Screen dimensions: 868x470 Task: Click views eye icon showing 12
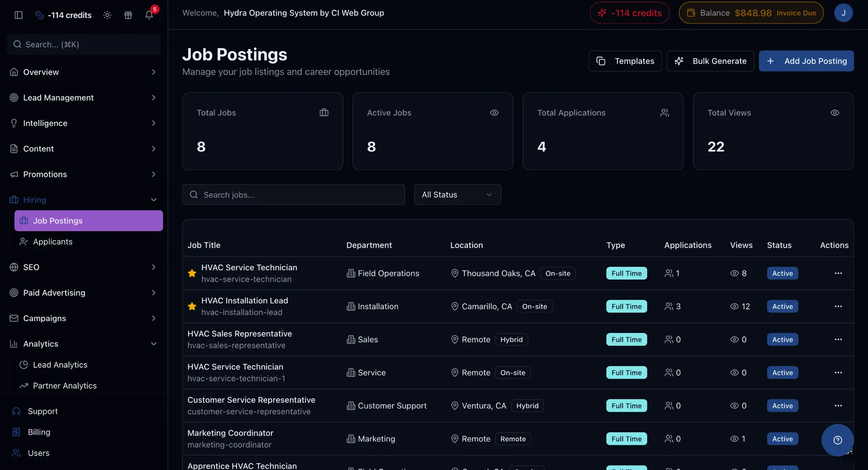click(734, 306)
